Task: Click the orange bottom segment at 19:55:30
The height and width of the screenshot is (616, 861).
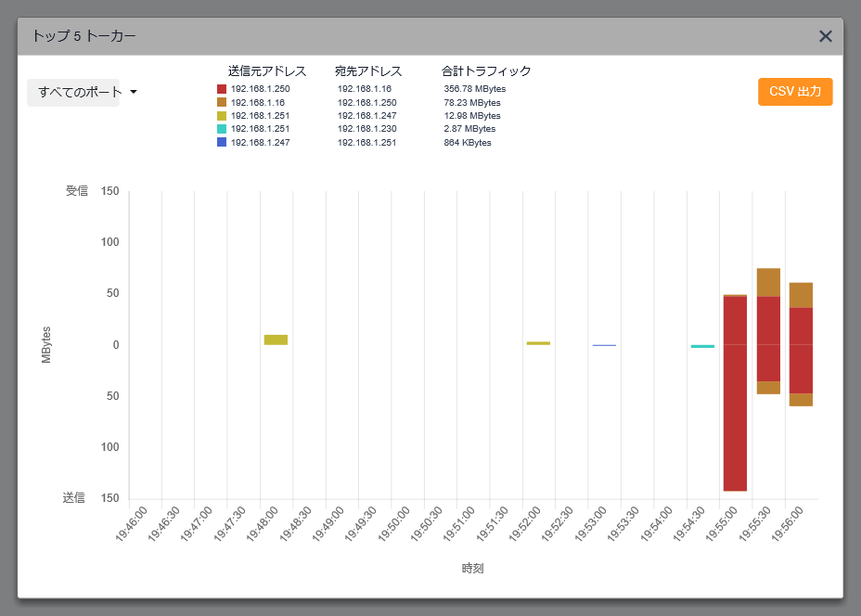Action: coord(768,388)
